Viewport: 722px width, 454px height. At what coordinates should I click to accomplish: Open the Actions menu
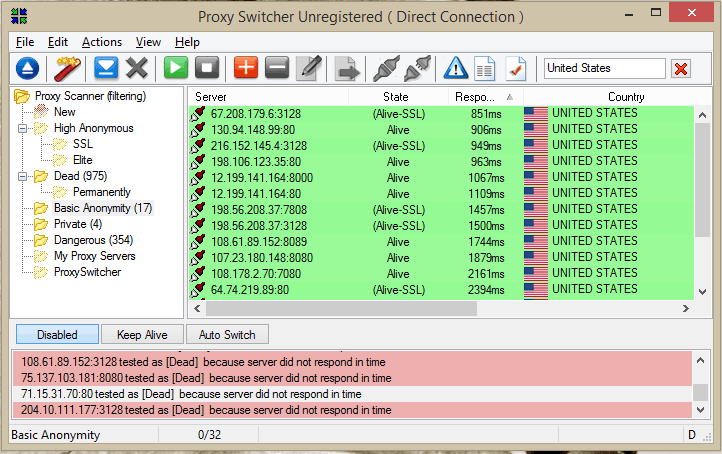click(x=102, y=42)
